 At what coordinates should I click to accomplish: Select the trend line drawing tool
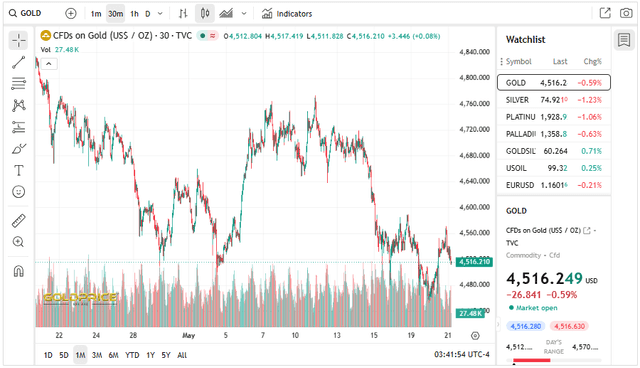(18, 62)
